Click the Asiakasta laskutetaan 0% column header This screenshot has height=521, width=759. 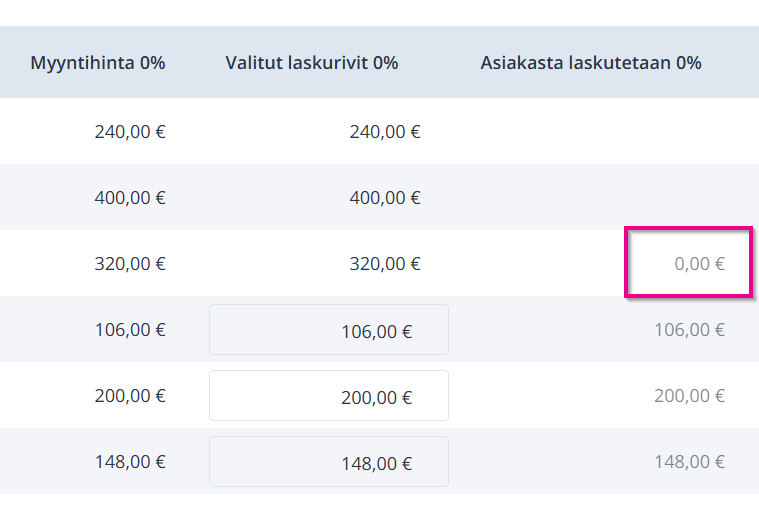tap(591, 63)
